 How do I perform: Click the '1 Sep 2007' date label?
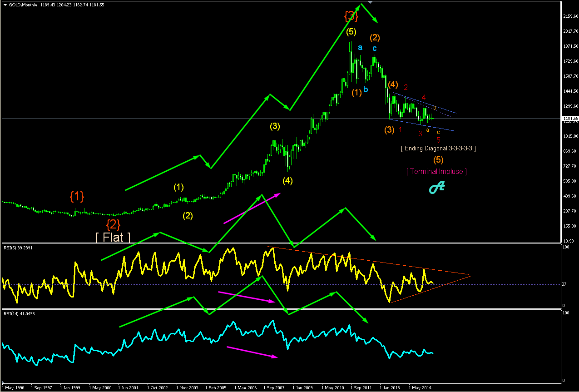(274, 388)
